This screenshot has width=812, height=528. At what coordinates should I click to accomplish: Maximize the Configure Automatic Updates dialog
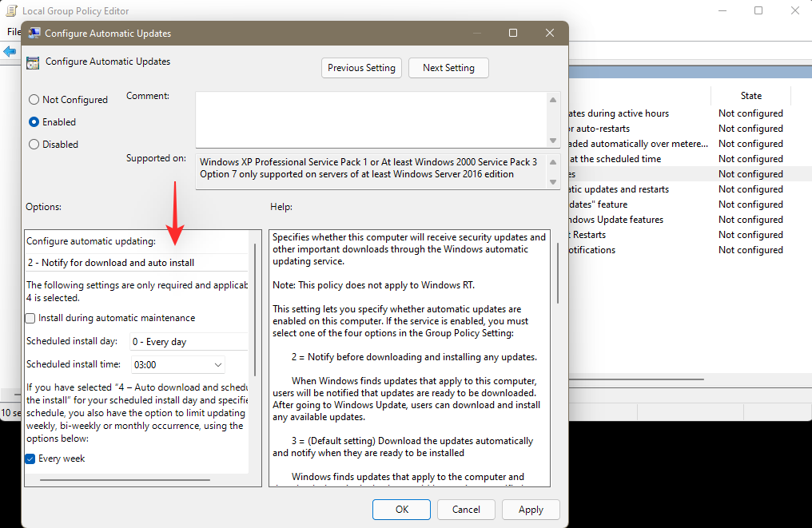[x=513, y=33]
